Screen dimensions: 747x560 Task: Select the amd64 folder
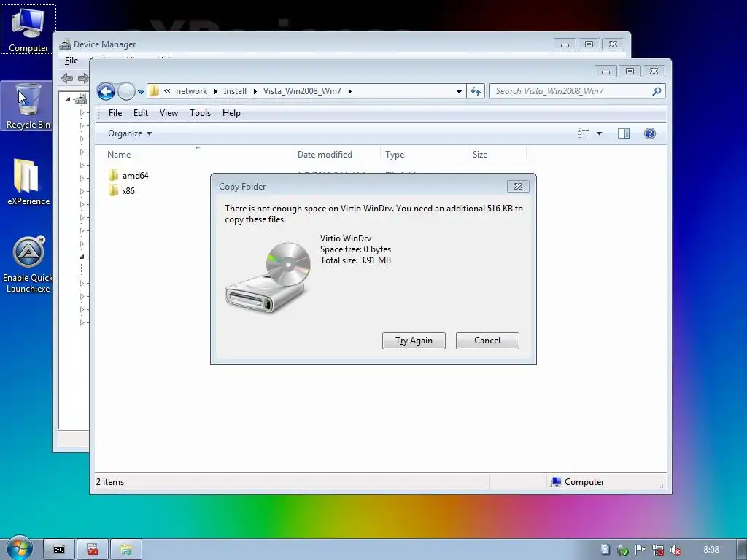128,175
